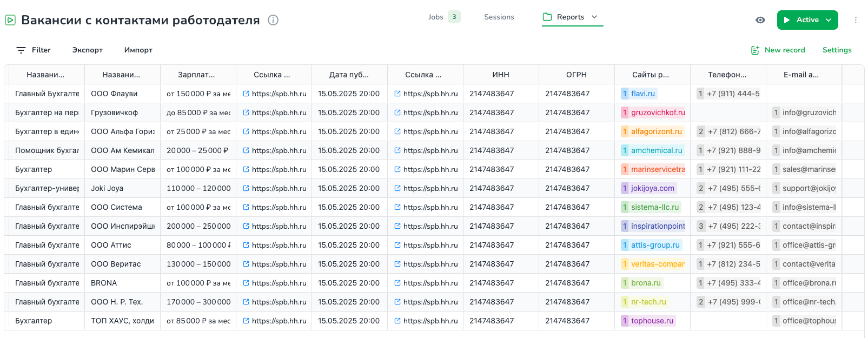Open first link icon in ООО Аттис row
The image size is (868, 338).
tap(246, 245)
